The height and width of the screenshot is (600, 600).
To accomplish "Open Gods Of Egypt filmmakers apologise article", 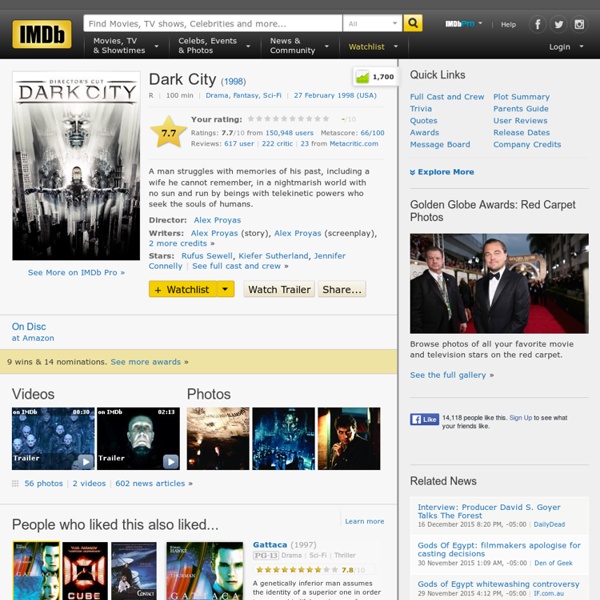I will pyautogui.click(x=499, y=549).
